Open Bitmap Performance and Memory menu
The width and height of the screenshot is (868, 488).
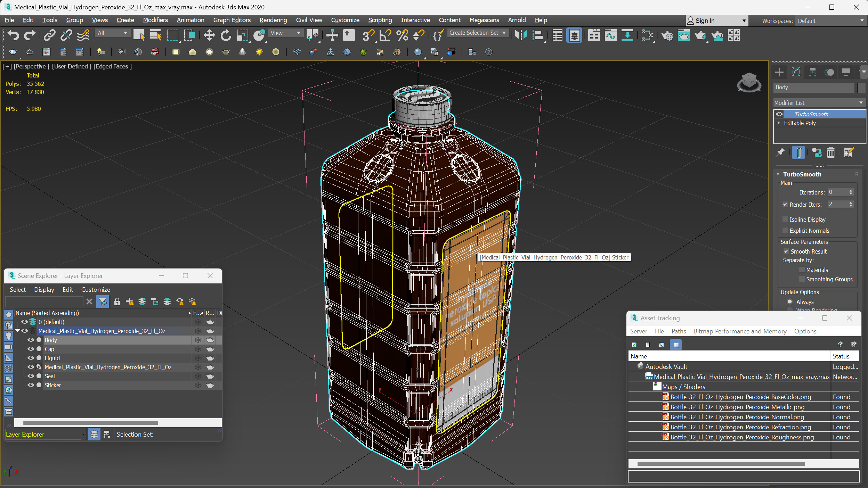pos(740,331)
